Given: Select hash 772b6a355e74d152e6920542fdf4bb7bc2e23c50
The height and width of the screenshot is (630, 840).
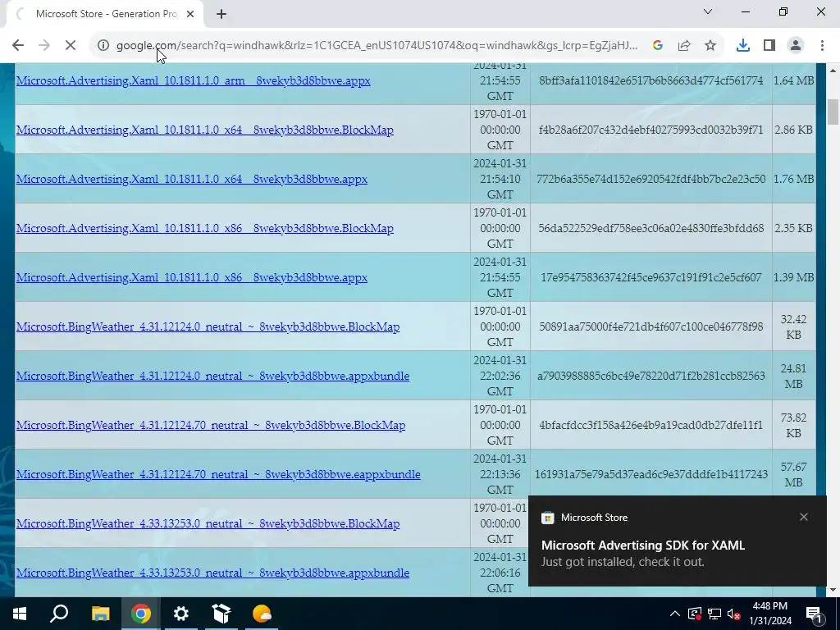Looking at the screenshot, I should [x=651, y=179].
